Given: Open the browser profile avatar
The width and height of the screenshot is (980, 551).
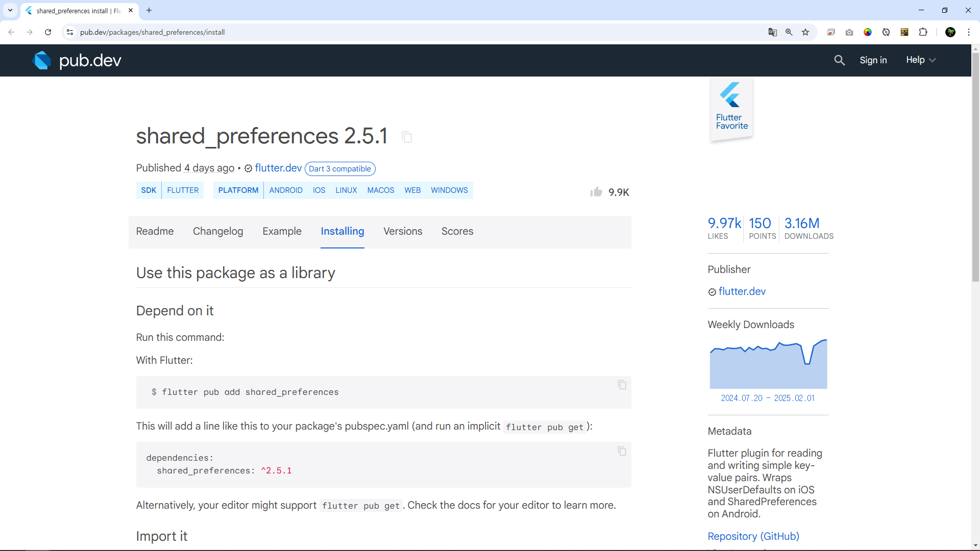Looking at the screenshot, I should 950,32.
